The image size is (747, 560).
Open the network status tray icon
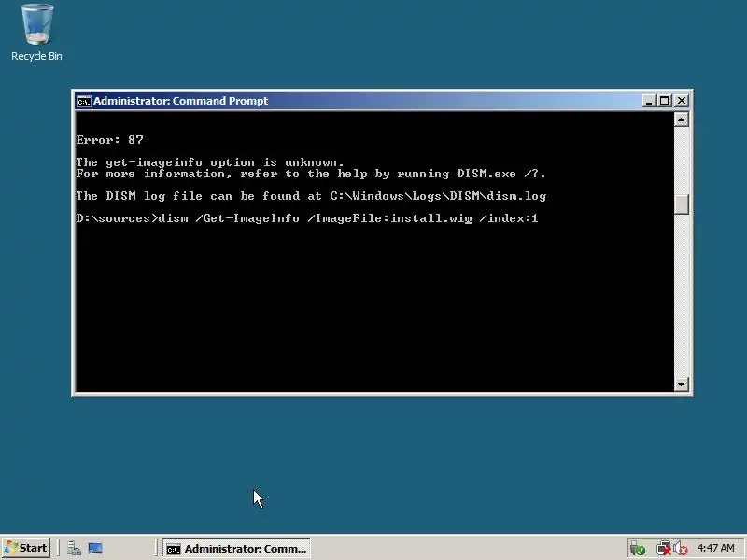[663, 549]
